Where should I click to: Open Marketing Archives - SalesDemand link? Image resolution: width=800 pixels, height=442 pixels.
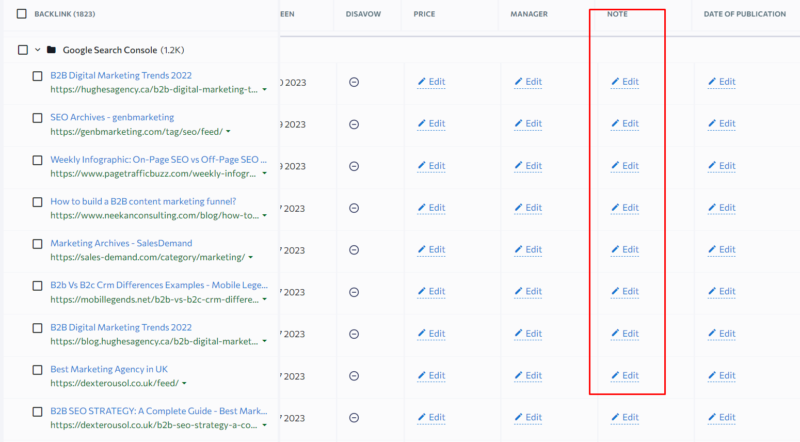(121, 243)
